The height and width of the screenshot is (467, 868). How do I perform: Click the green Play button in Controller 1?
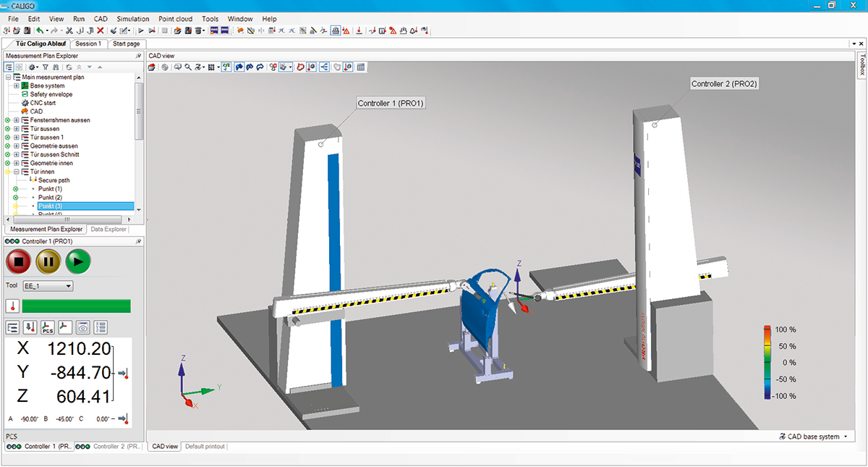[x=79, y=261]
